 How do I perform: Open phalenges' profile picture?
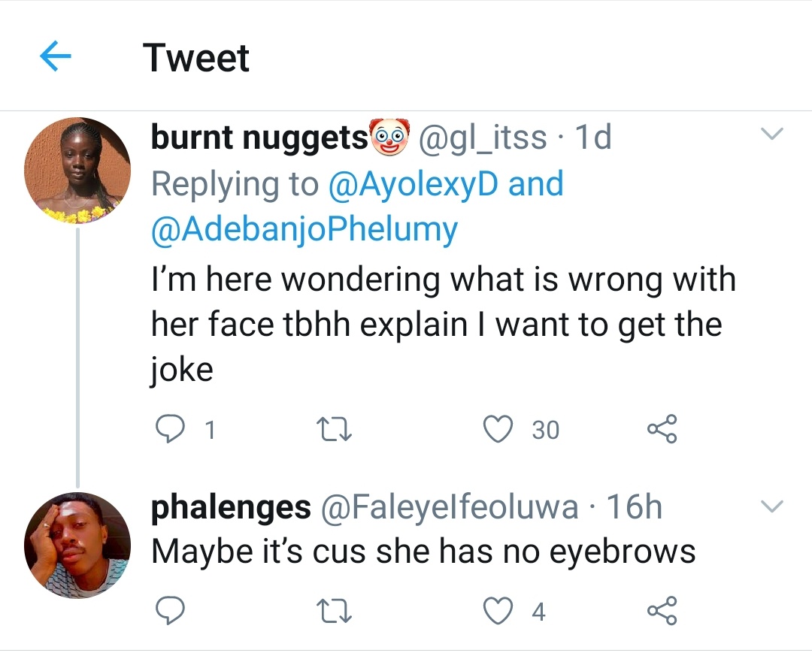click(x=77, y=545)
